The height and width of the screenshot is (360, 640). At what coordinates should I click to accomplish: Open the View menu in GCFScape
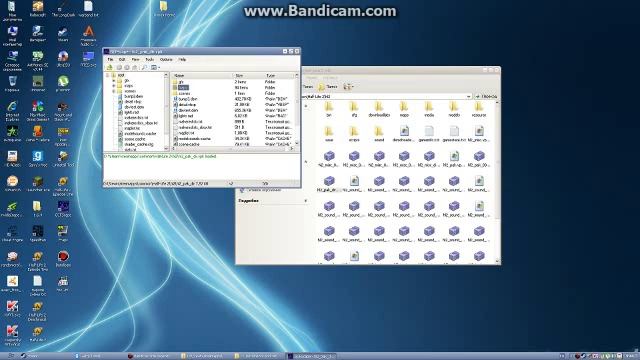pos(135,60)
